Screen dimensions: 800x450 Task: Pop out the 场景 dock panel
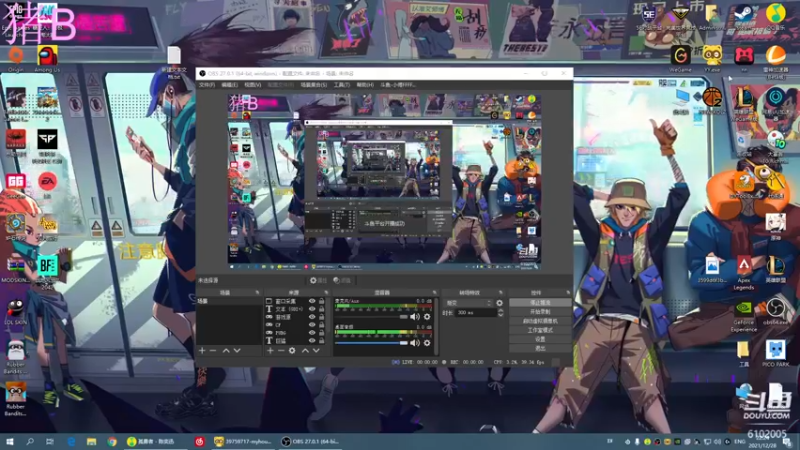[257, 292]
